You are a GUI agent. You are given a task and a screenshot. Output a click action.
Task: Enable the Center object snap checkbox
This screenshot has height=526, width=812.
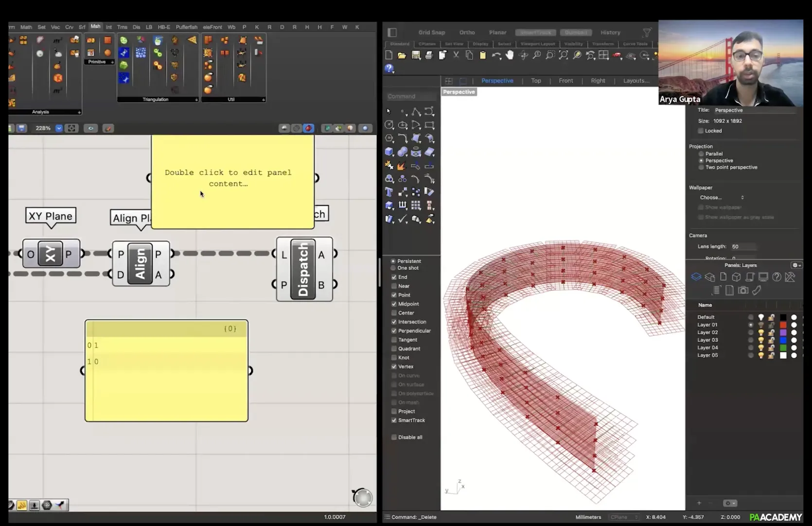pos(394,313)
